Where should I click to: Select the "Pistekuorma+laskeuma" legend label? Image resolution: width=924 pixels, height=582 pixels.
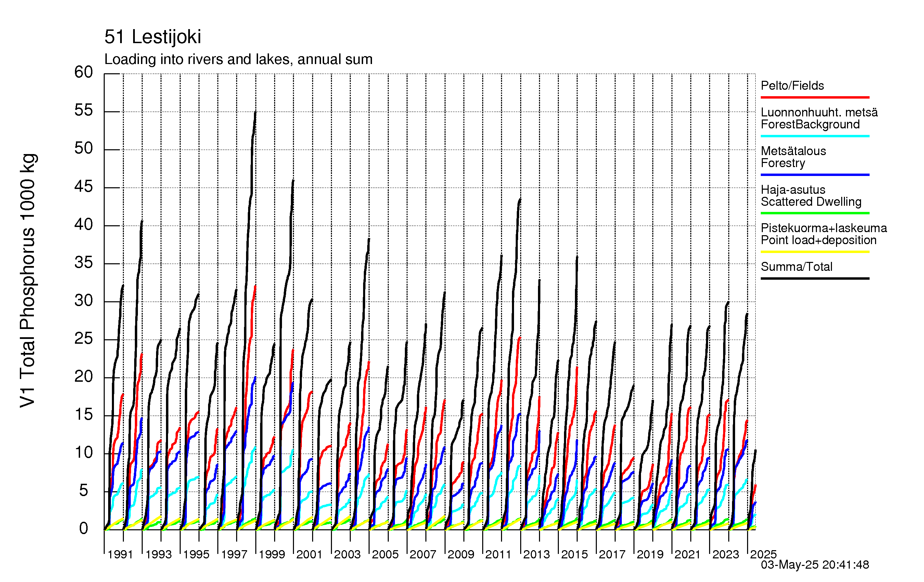click(824, 228)
